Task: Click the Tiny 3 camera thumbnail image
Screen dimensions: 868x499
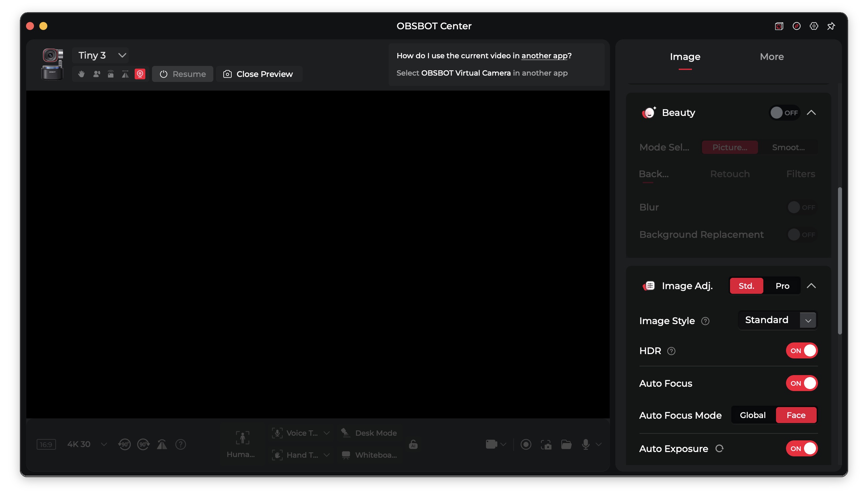Action: pos(52,64)
